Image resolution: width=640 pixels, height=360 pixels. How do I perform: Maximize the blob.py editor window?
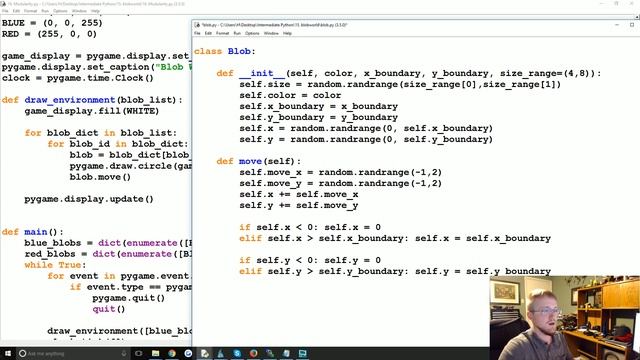pos(632,25)
